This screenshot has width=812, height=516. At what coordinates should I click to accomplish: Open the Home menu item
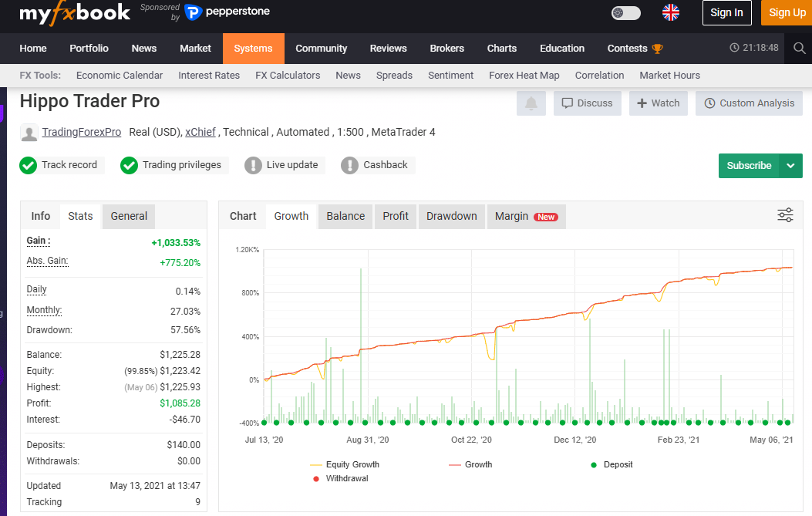click(33, 48)
